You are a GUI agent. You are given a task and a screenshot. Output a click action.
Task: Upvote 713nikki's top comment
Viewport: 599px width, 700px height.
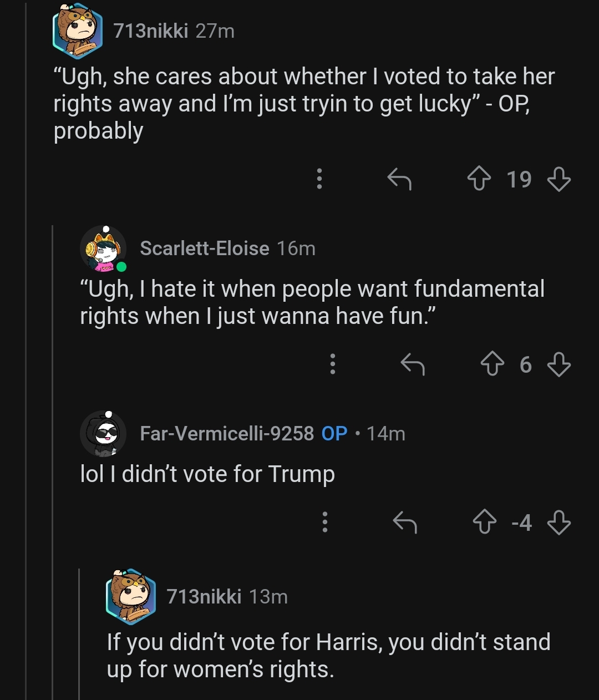point(480,179)
